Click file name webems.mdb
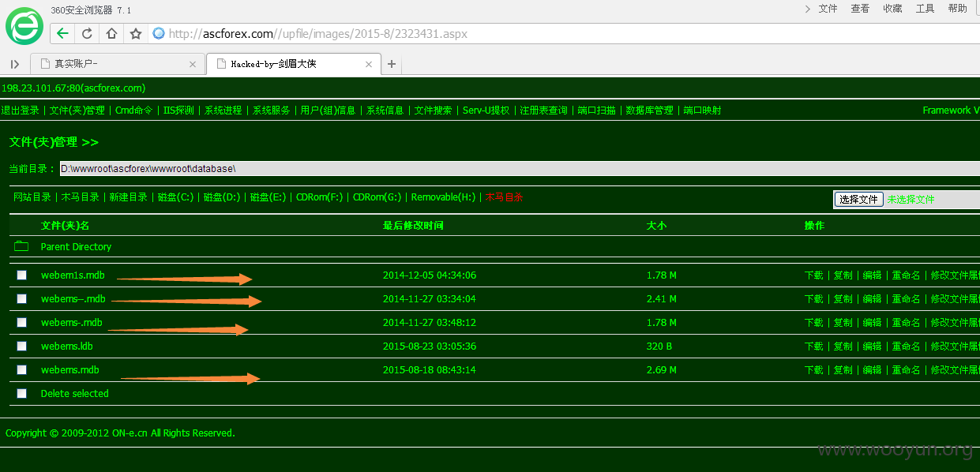Image resolution: width=980 pixels, height=472 pixels. click(x=70, y=370)
